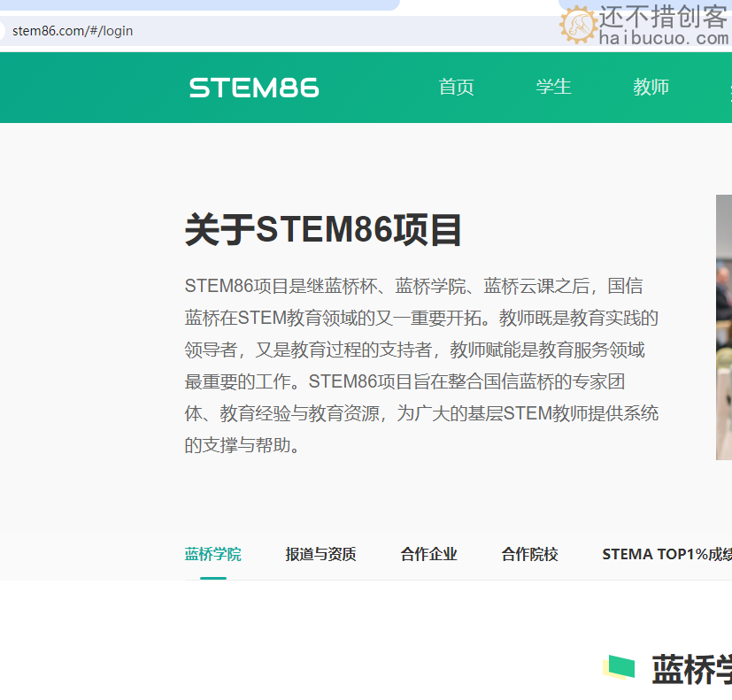This screenshot has height=700, width=732.
Task: Click the paragraph line starting STEM86项目是继蓝桥杯
Action: click(413, 286)
